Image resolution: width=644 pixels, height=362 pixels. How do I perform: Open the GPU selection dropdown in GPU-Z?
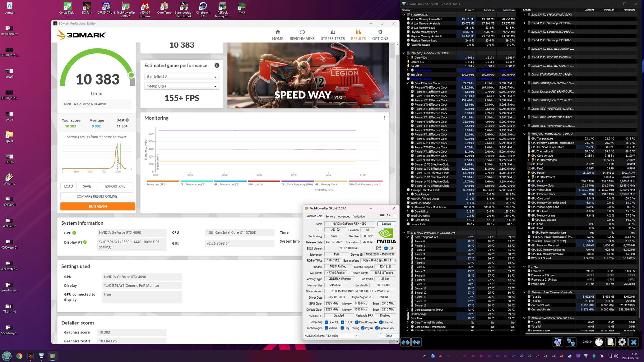[330, 336]
